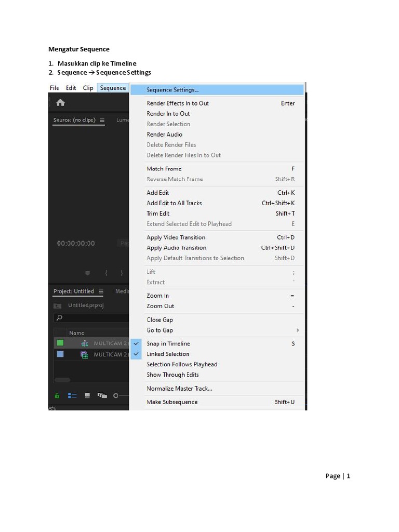399x532 pixels.
Task: Choose Add Edit to All Tracks
Action: (217, 203)
